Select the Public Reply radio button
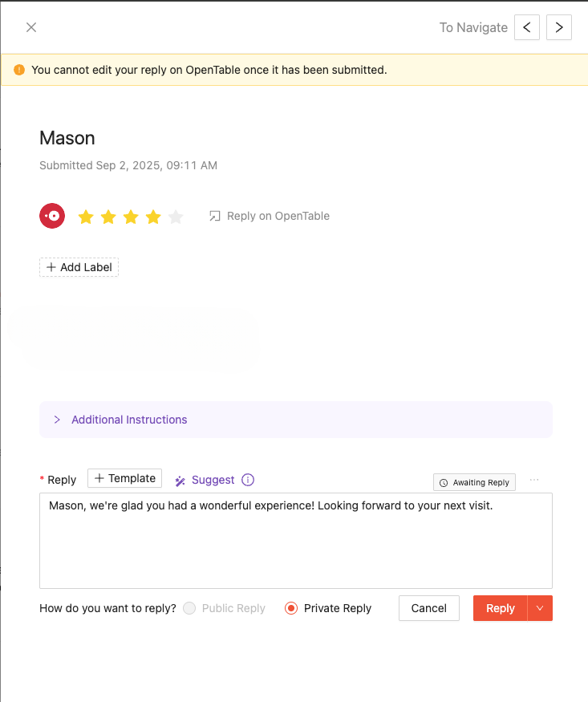Viewport: 588px width, 702px height. coord(189,608)
